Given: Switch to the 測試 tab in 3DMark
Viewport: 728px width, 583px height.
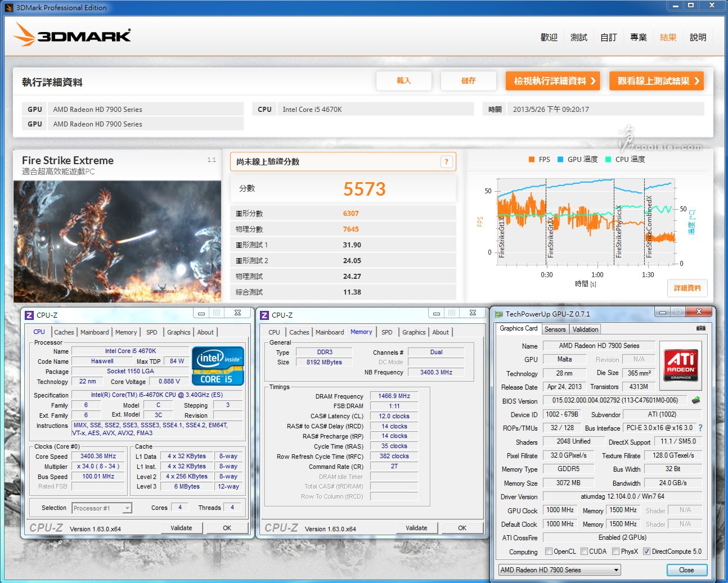Looking at the screenshot, I should pos(579,37).
